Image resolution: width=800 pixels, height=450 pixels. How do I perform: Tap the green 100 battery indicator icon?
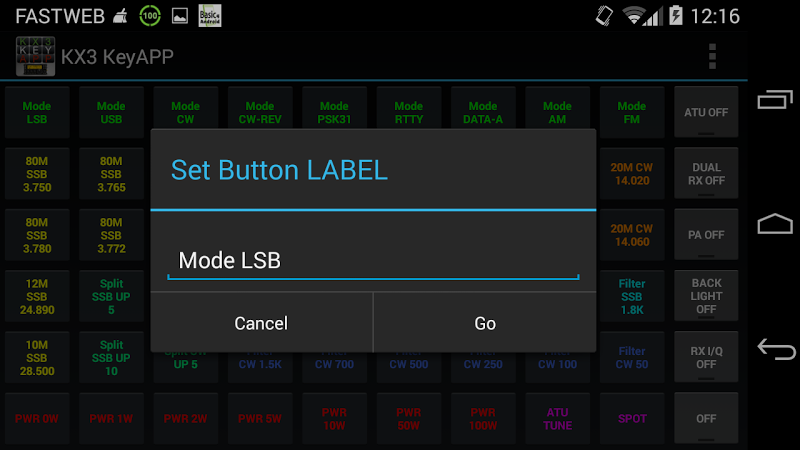tap(150, 16)
